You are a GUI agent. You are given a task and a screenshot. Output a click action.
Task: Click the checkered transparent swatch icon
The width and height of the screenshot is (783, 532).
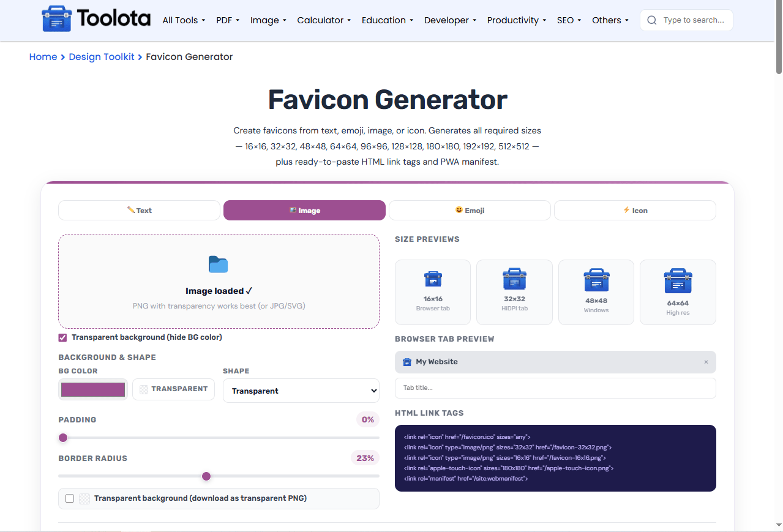click(x=144, y=389)
